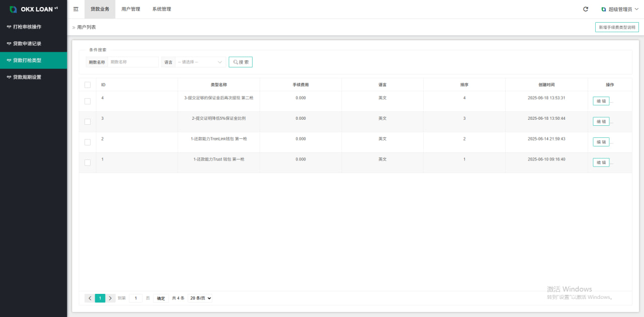Click the 语言 column header
644x317 pixels.
(382, 85)
